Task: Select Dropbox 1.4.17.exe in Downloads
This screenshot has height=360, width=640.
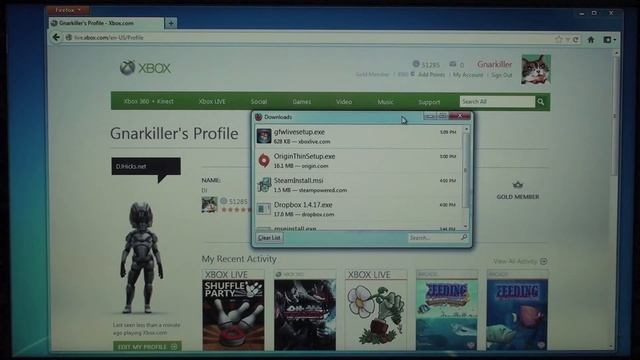Action: 359,209
